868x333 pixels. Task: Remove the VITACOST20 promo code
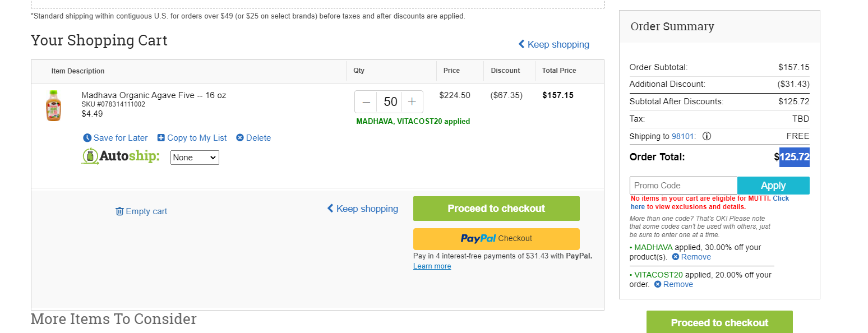pos(673,285)
